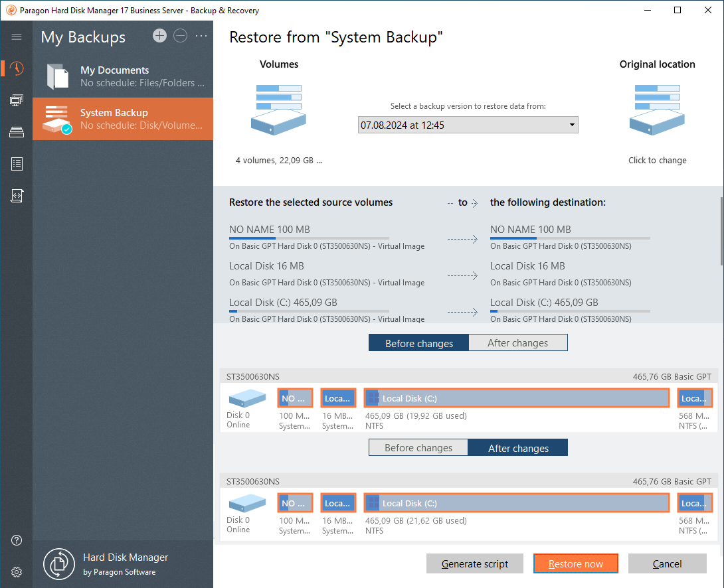Click the Help question mark icon
Image resolution: width=724 pixels, height=588 pixels.
coord(16,540)
